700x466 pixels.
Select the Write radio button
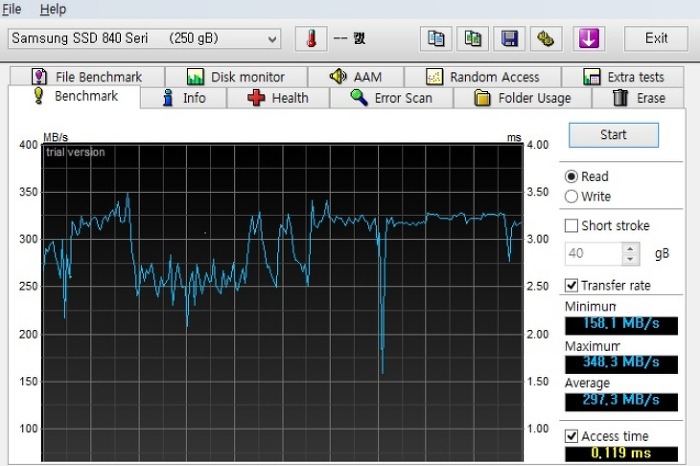[588, 196]
